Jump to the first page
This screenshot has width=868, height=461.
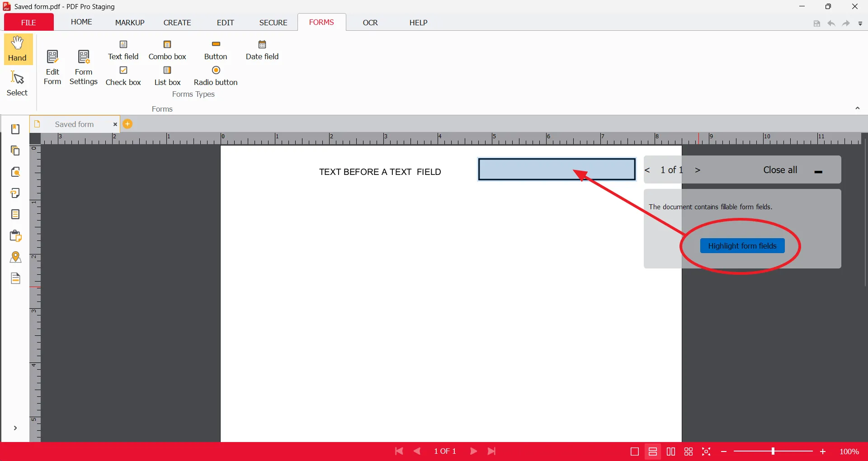(x=399, y=452)
